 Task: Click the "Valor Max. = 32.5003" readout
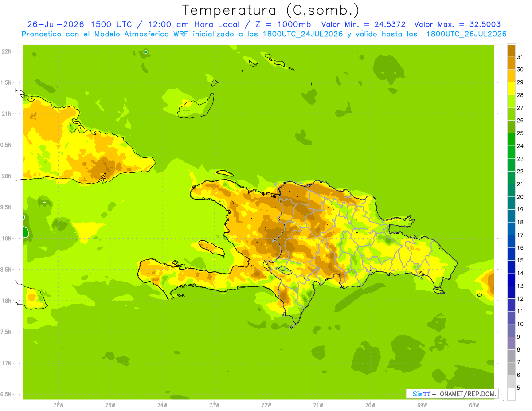(x=457, y=24)
